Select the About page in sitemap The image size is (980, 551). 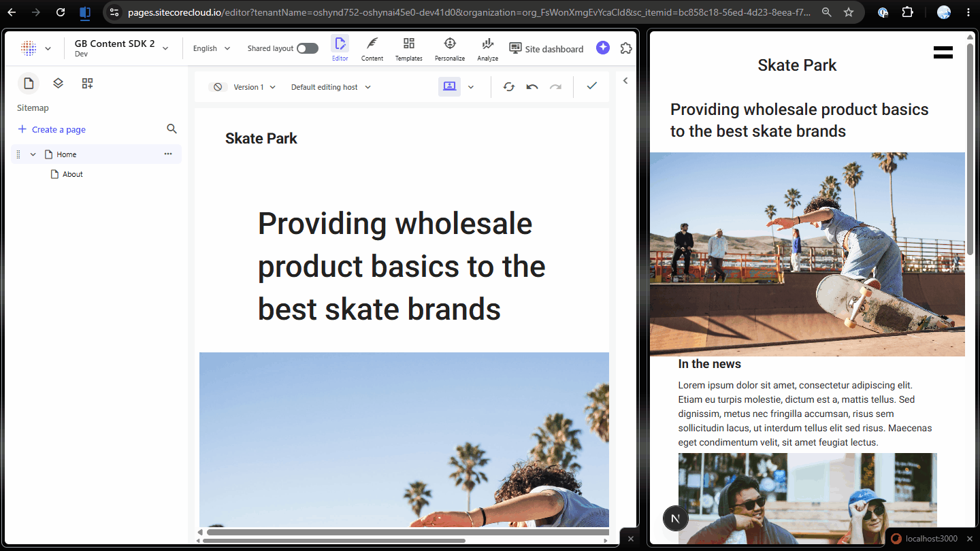tap(72, 174)
